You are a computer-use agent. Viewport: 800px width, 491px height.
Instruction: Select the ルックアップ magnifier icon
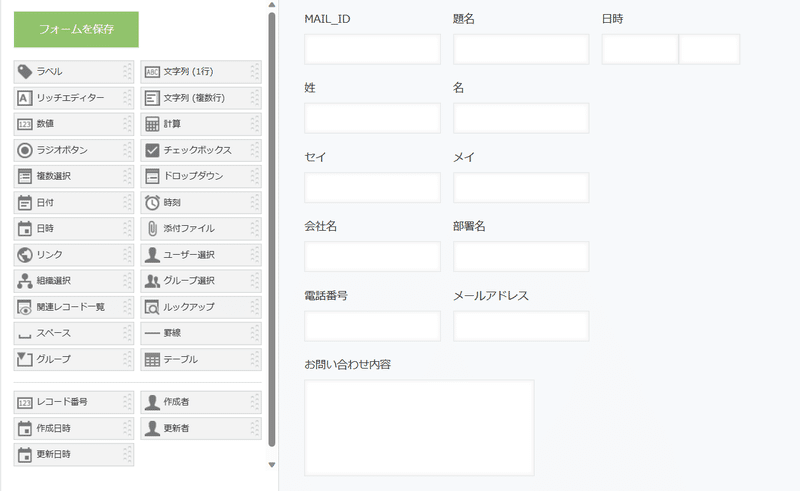152,307
